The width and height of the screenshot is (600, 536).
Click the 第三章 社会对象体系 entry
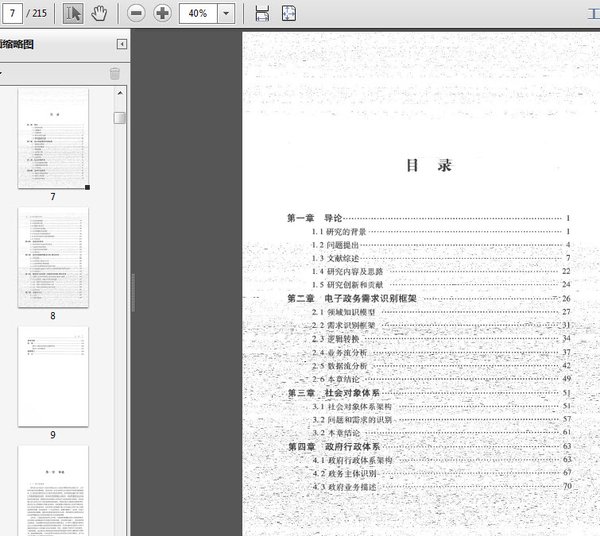click(429, 393)
